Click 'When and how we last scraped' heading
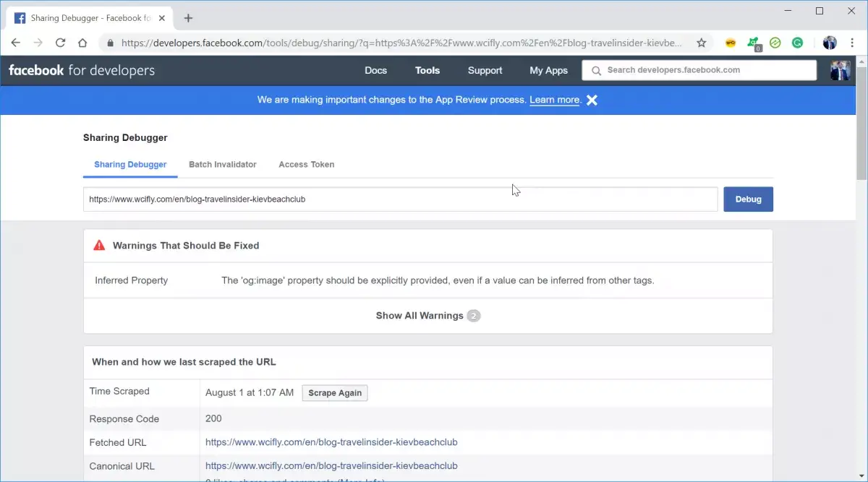Image resolution: width=868 pixels, height=482 pixels. (x=184, y=362)
